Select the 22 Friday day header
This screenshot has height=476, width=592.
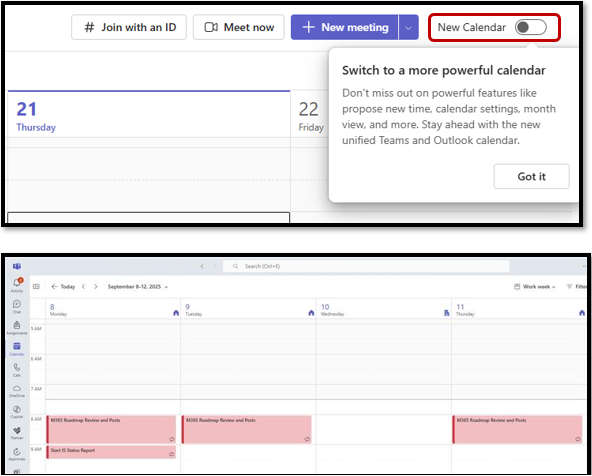click(311, 116)
